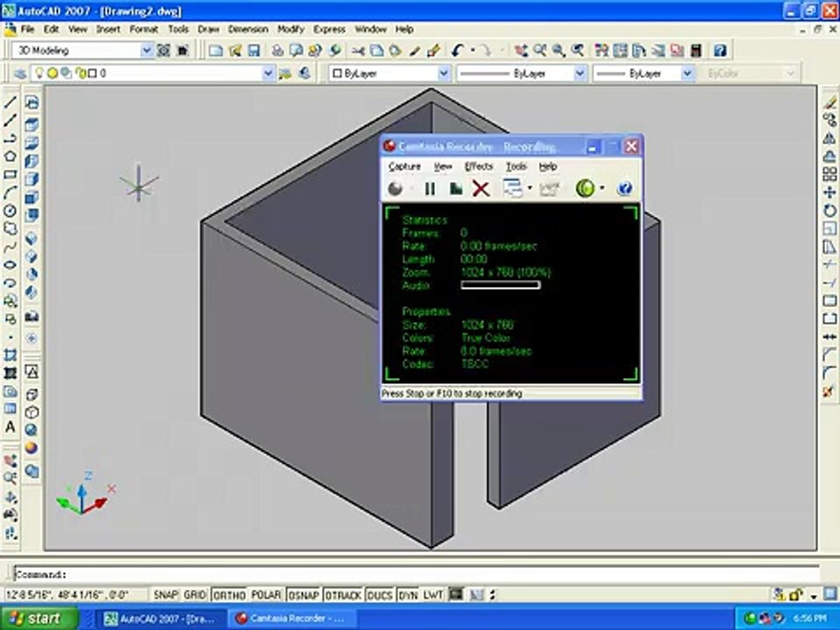
Task: Open the Express menu
Action: pos(329,30)
